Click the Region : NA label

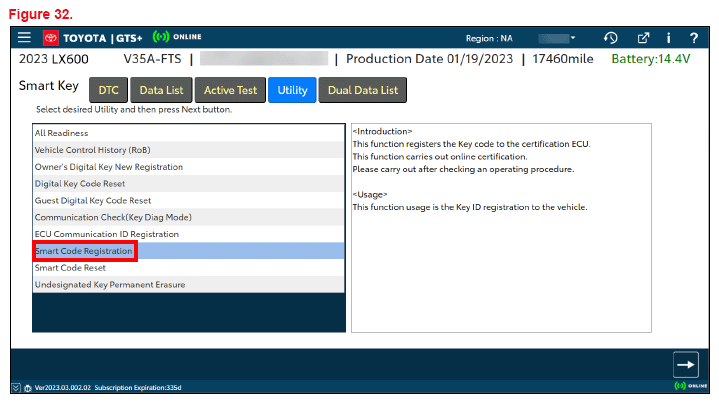click(489, 39)
